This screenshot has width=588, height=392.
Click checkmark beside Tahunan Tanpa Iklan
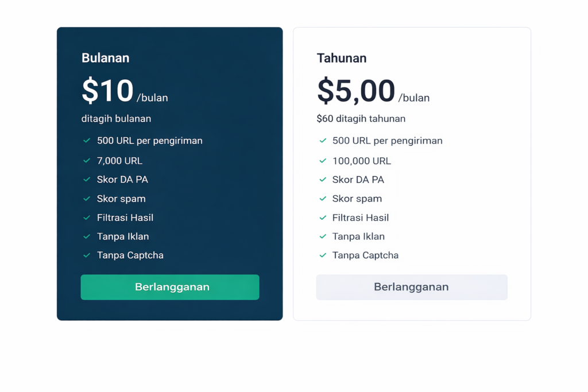[x=323, y=236]
